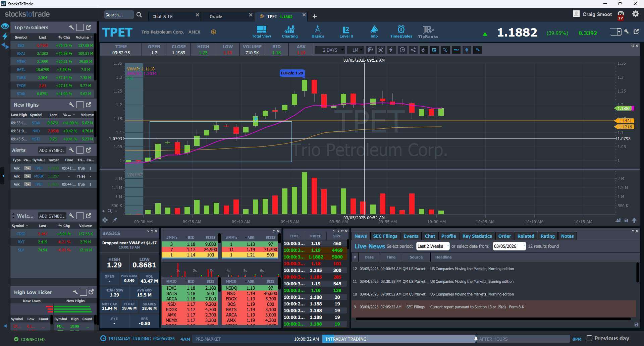Click the market session timeline slider marker
This screenshot has width=644, height=346.
pyautogui.click(x=476, y=339)
